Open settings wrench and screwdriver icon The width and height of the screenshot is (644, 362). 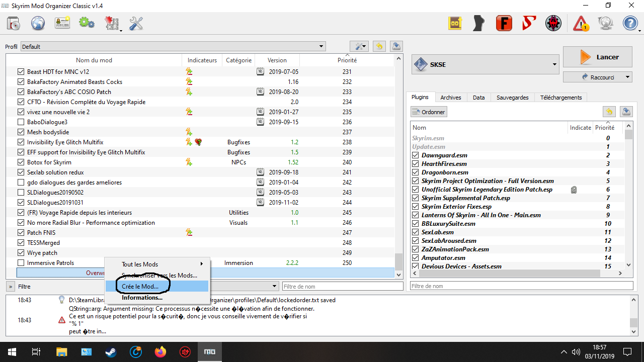coord(136,23)
